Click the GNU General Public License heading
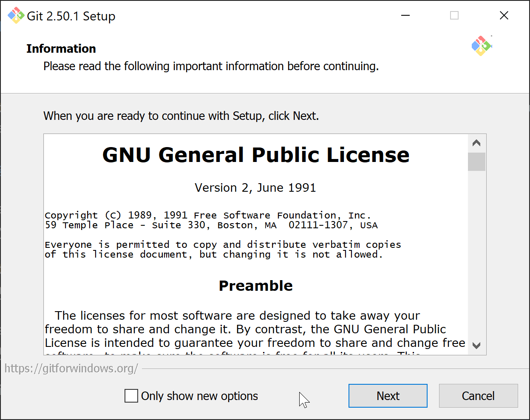 click(256, 155)
